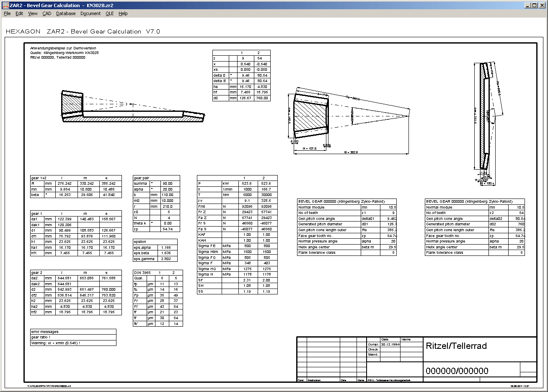
Task: Minimize the ZAR2 window
Action: coord(527,5)
